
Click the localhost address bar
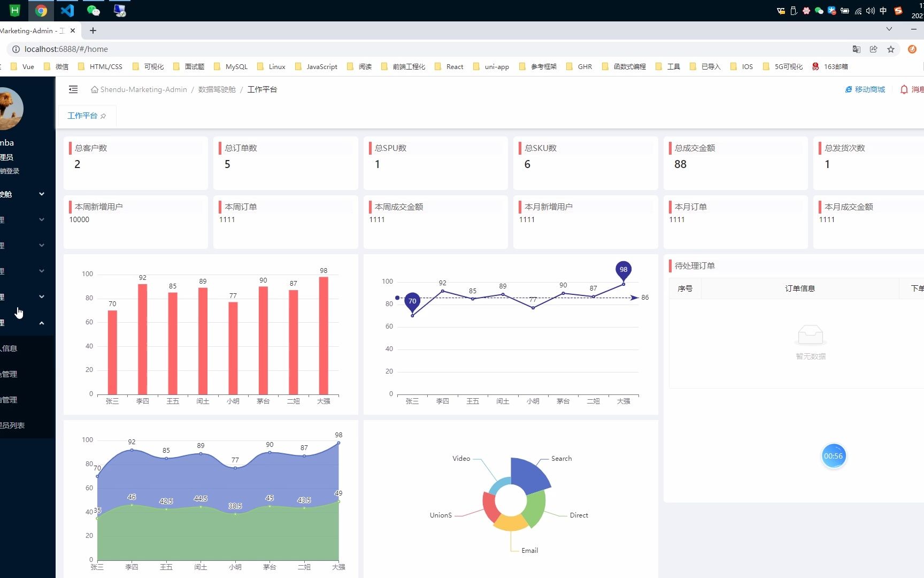[428, 49]
